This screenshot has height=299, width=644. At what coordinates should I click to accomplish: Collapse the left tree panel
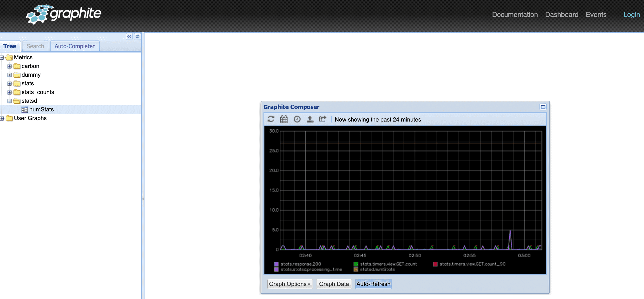click(129, 36)
